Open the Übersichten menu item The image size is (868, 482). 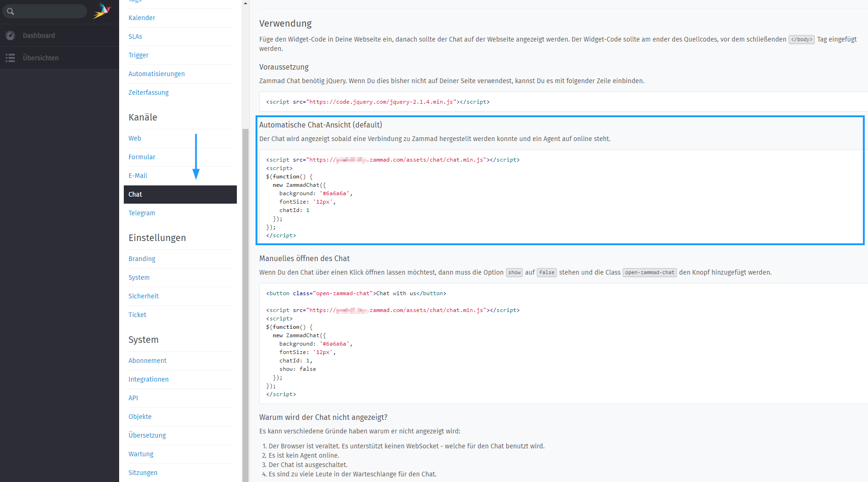59,58
